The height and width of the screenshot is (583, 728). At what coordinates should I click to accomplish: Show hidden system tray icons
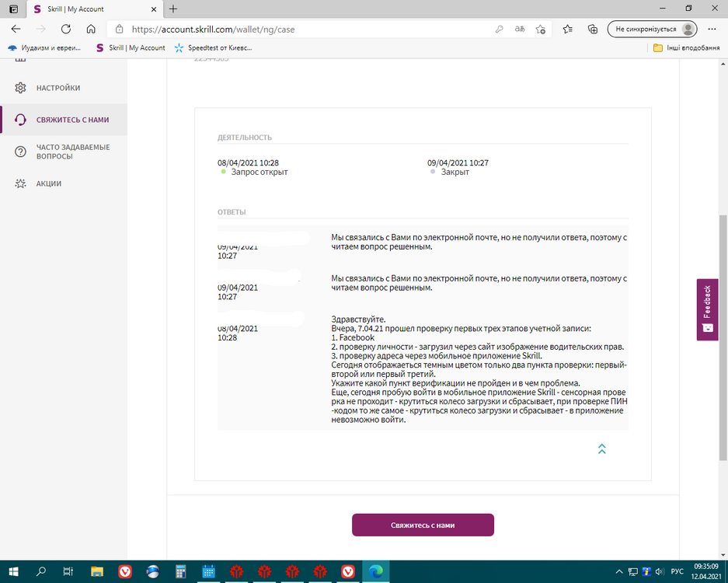click(x=619, y=571)
